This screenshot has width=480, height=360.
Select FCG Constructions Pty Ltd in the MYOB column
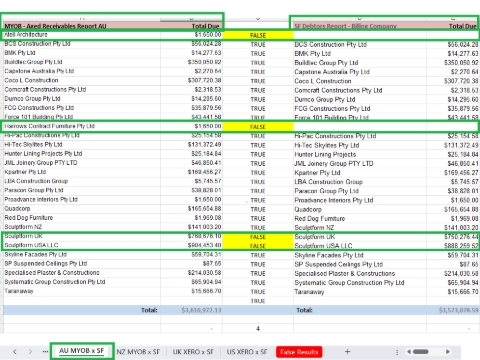tap(39, 108)
